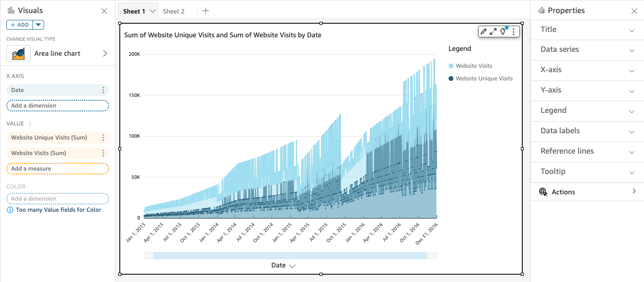
Task: Click the 200K y-axis label
Action: [134, 54]
